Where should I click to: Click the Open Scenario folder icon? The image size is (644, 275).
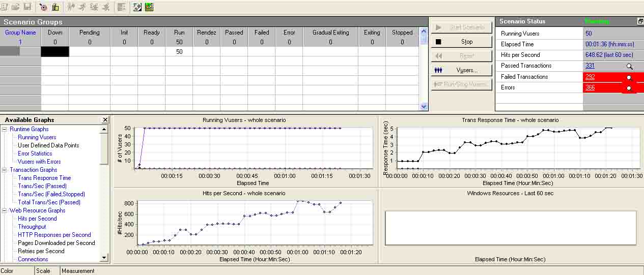click(16, 7)
